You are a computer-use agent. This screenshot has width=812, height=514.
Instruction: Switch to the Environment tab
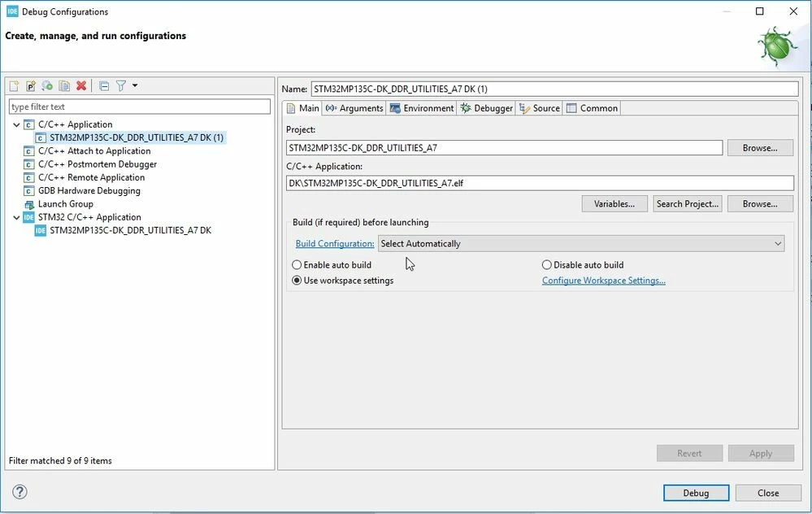coord(422,108)
